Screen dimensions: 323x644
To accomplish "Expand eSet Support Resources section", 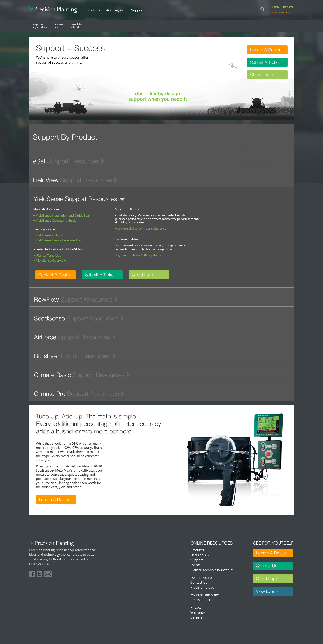I will pos(69,161).
